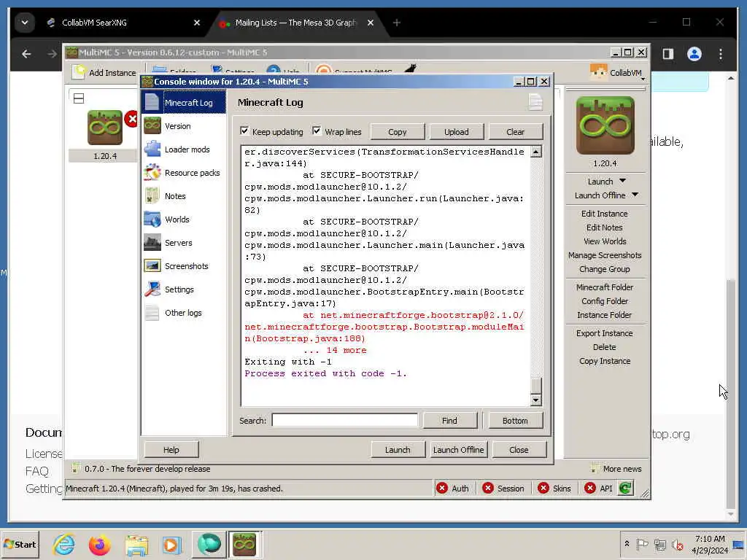The height and width of the screenshot is (560, 747).
Task: Click the browser back arrow
Action: 26,54
